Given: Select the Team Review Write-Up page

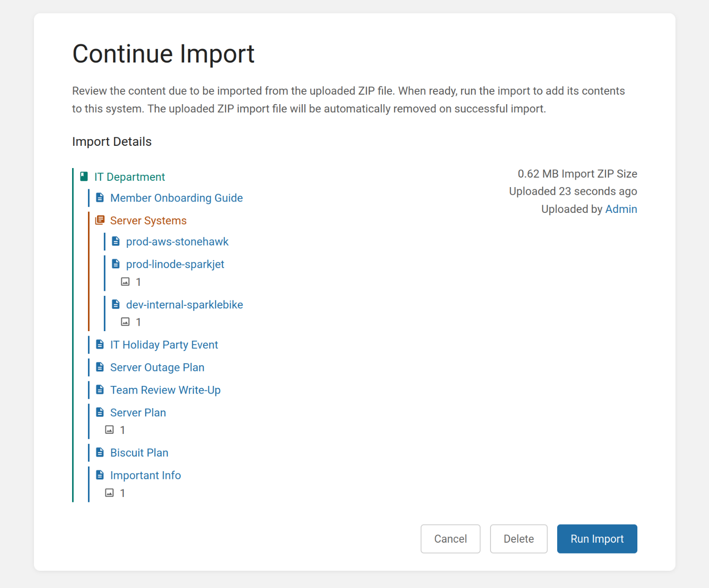Looking at the screenshot, I should 165,390.
